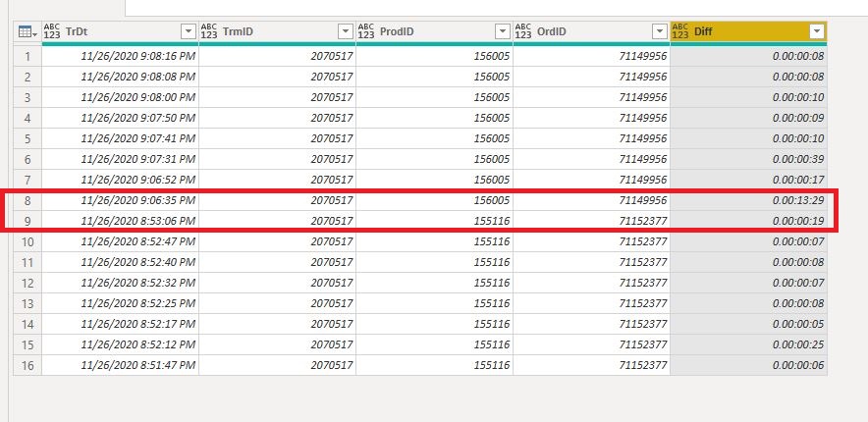
Task: Open the ProdID column filter dropdown
Action: (503, 32)
